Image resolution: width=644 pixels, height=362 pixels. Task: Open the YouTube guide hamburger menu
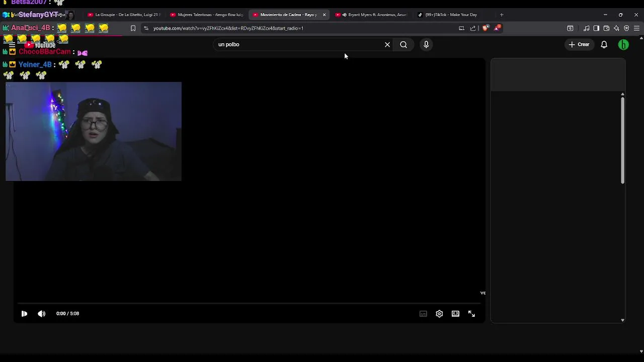(x=12, y=45)
